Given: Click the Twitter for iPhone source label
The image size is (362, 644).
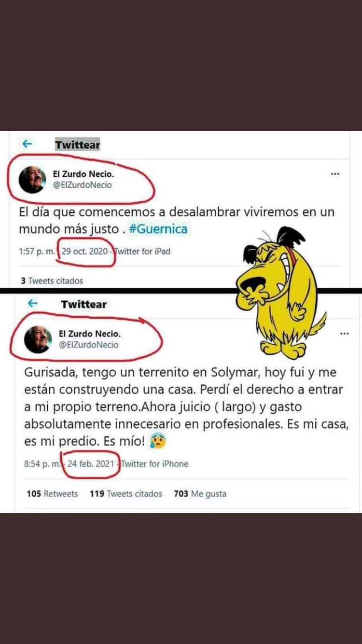Looking at the screenshot, I should tap(154, 464).
